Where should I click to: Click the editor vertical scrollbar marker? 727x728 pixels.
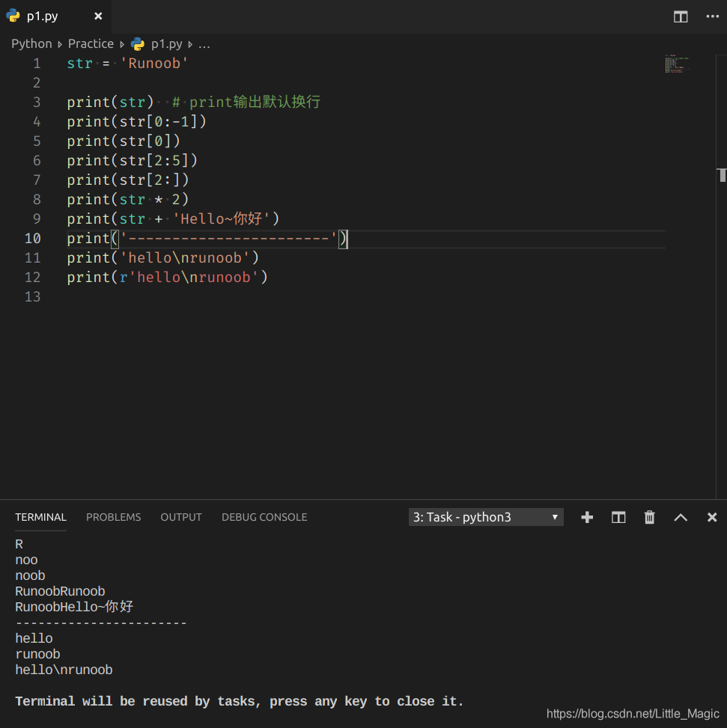coord(722,175)
